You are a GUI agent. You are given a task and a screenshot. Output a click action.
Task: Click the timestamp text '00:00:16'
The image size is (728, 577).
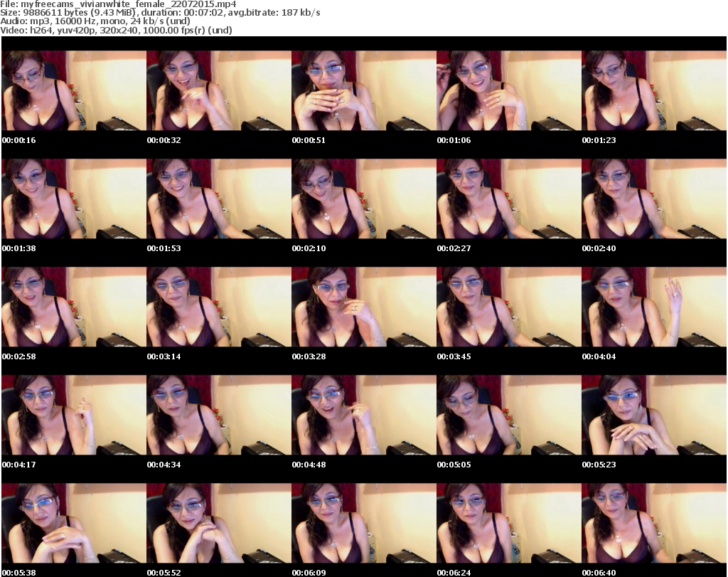click(19, 140)
